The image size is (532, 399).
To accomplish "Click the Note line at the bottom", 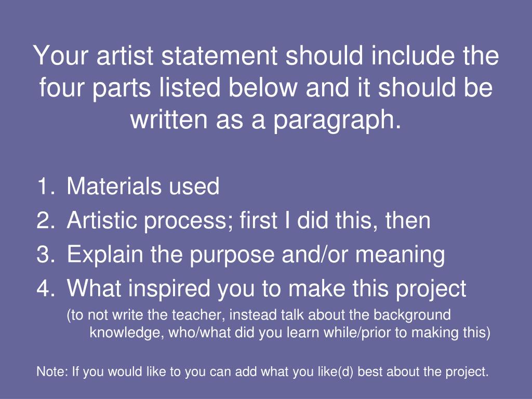I will [x=262, y=371].
